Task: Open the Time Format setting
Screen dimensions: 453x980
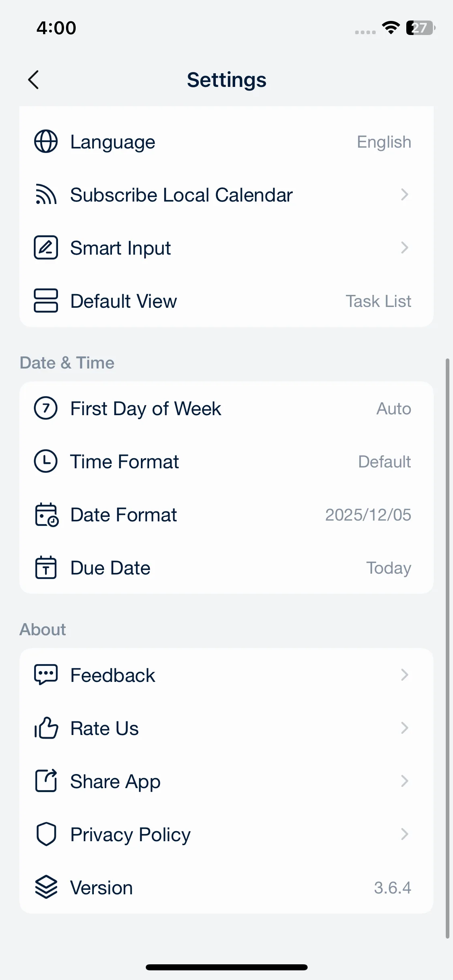Action: pyautogui.click(x=226, y=462)
